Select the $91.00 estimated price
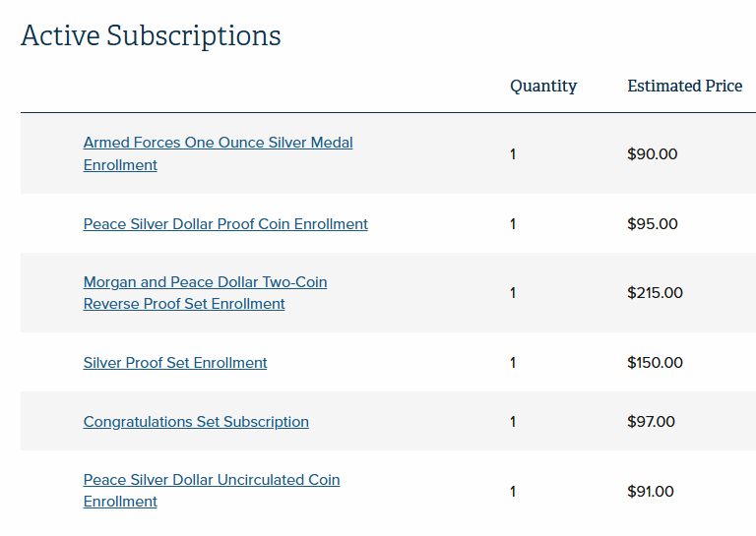 click(650, 492)
